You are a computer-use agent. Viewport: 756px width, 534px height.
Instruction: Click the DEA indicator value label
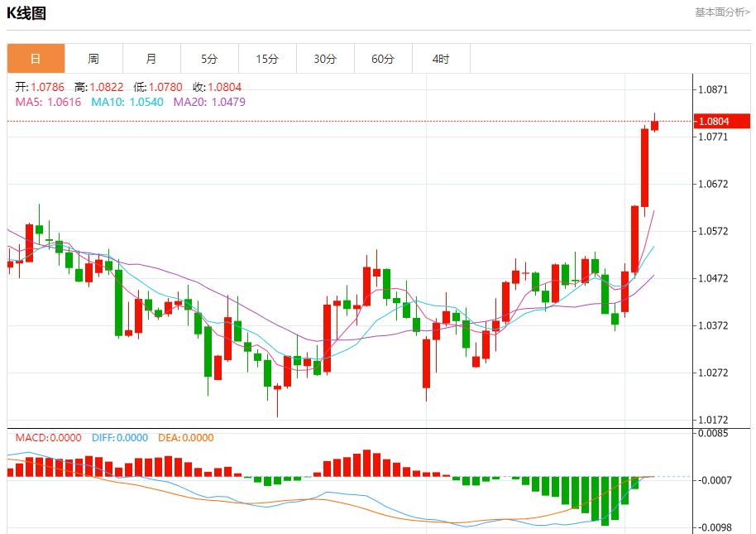tap(185, 437)
